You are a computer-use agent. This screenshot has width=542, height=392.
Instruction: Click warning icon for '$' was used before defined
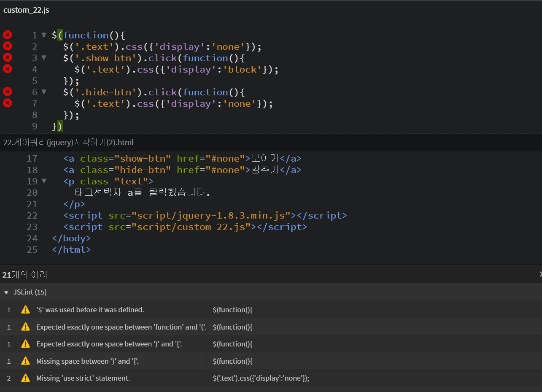(x=25, y=310)
